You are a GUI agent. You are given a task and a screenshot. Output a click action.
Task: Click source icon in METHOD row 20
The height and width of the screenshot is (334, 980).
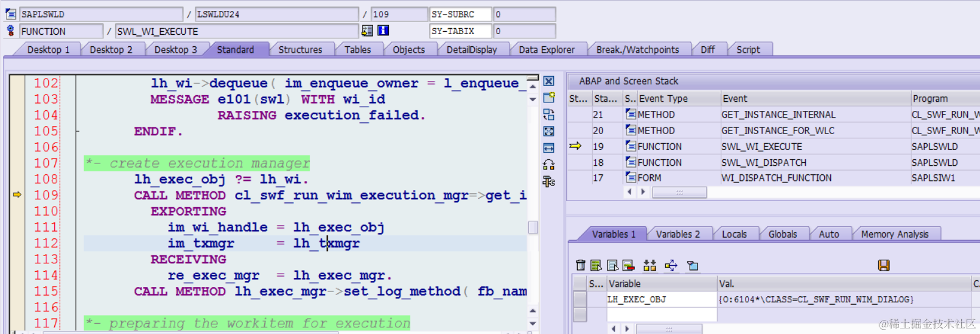[x=631, y=130]
